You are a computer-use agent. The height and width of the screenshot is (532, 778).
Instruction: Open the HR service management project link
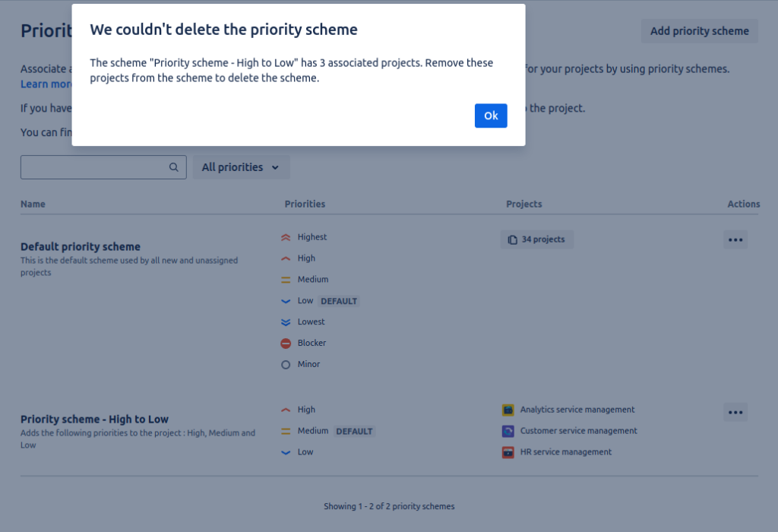pos(565,452)
